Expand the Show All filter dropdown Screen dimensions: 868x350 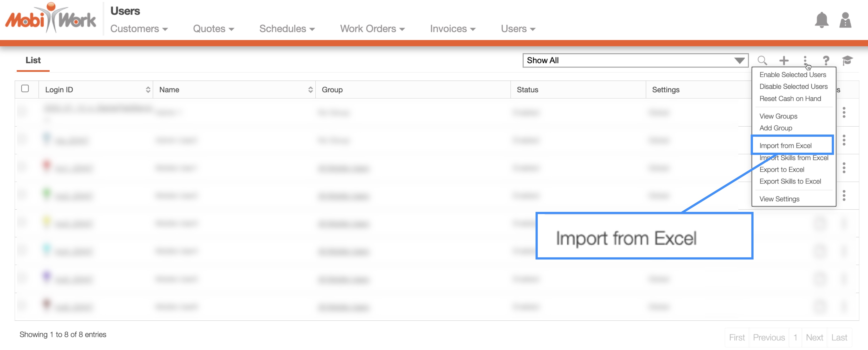pyautogui.click(x=635, y=60)
